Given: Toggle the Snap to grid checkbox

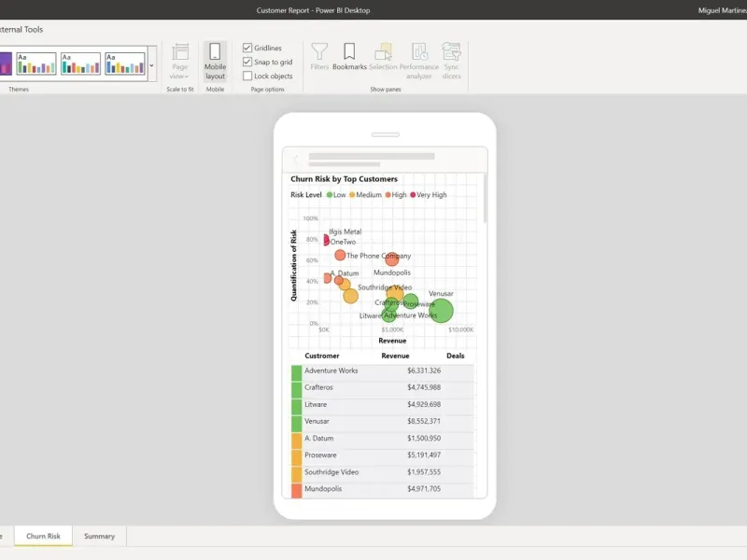Looking at the screenshot, I should point(247,62).
